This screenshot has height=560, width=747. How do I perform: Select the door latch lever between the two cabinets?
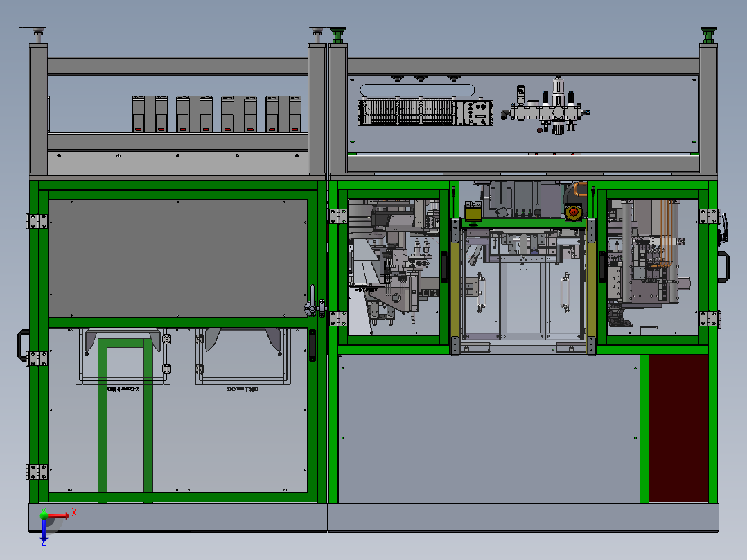312,301
